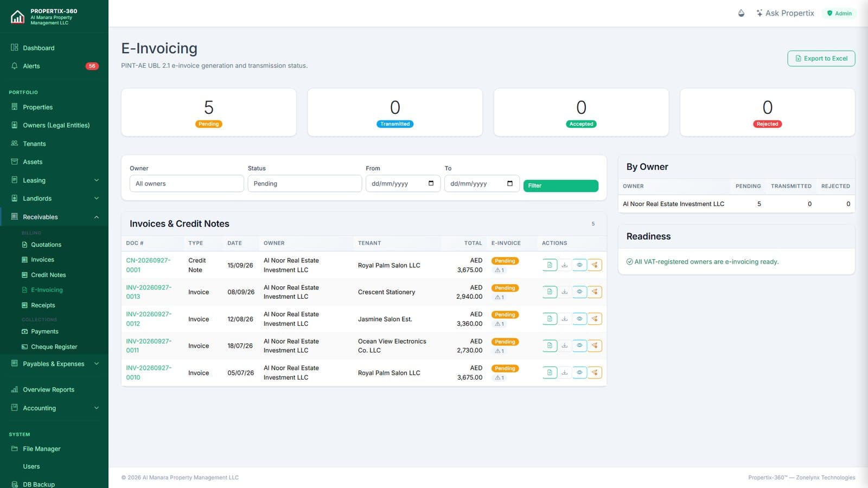Click the Rejected summary card
The width and height of the screenshot is (868, 488).
coord(767,112)
